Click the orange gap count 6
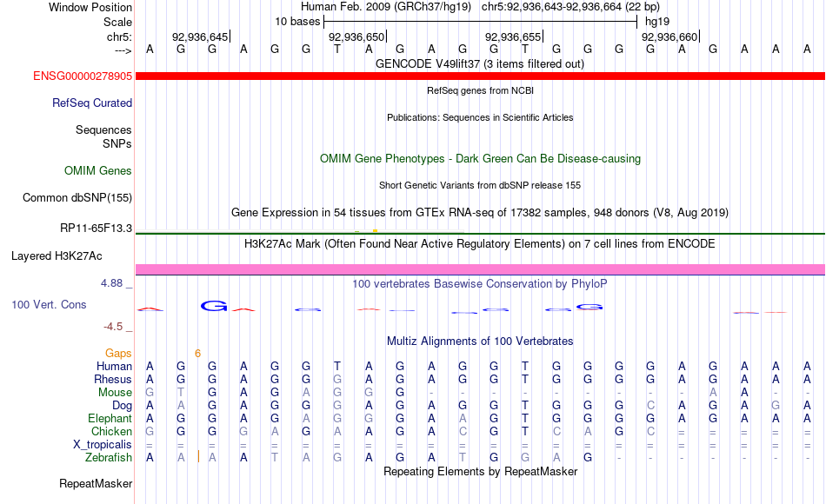This screenshot has height=504, width=826. [197, 354]
